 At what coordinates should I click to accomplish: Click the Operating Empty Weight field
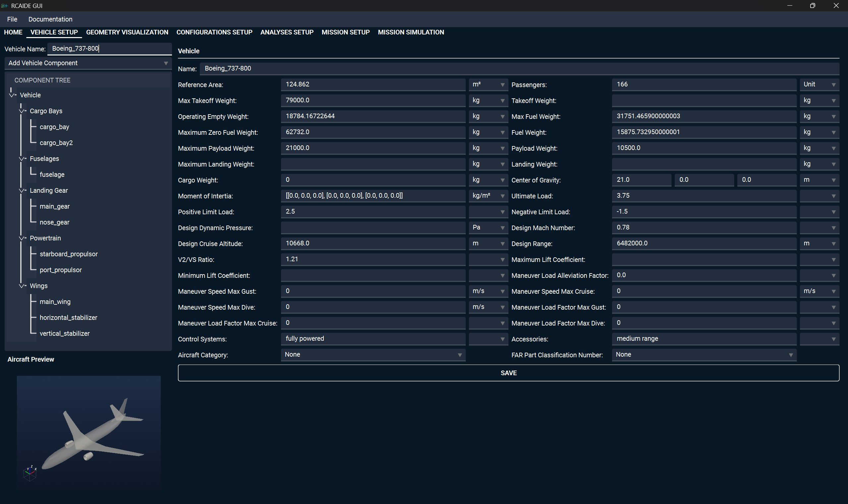373,117
